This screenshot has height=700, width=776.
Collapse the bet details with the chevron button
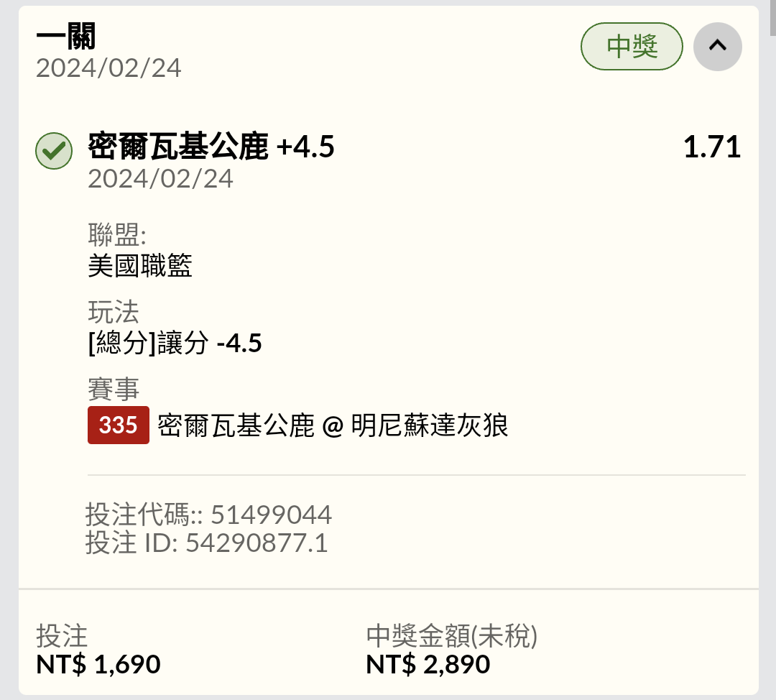(x=717, y=47)
